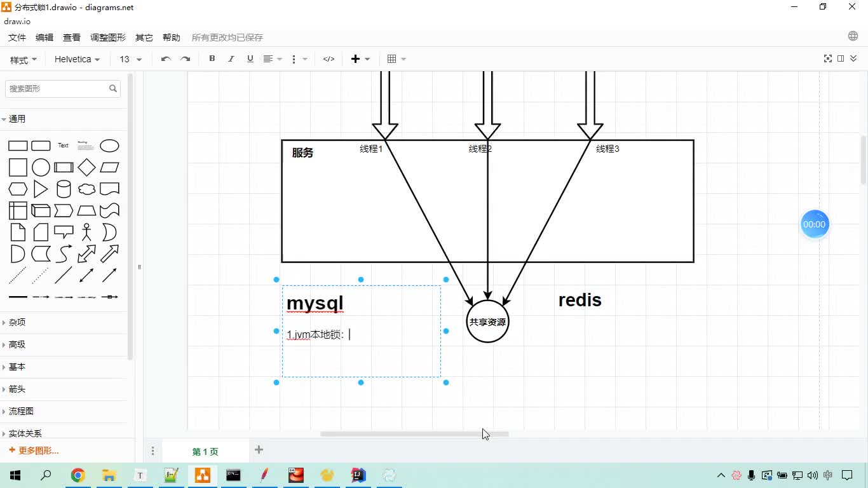The height and width of the screenshot is (488, 868).
Task: Open the 编辑 menu
Action: [44, 37]
